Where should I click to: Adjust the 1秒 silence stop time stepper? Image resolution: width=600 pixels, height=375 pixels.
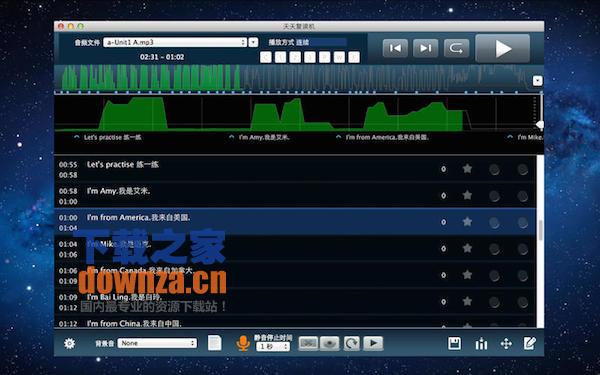tap(273, 347)
